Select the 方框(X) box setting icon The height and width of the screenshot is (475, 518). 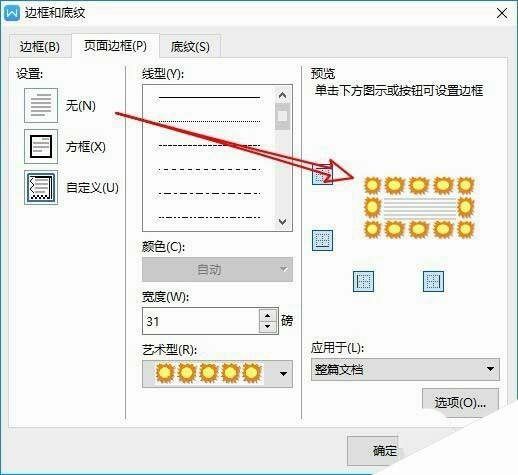[41, 147]
